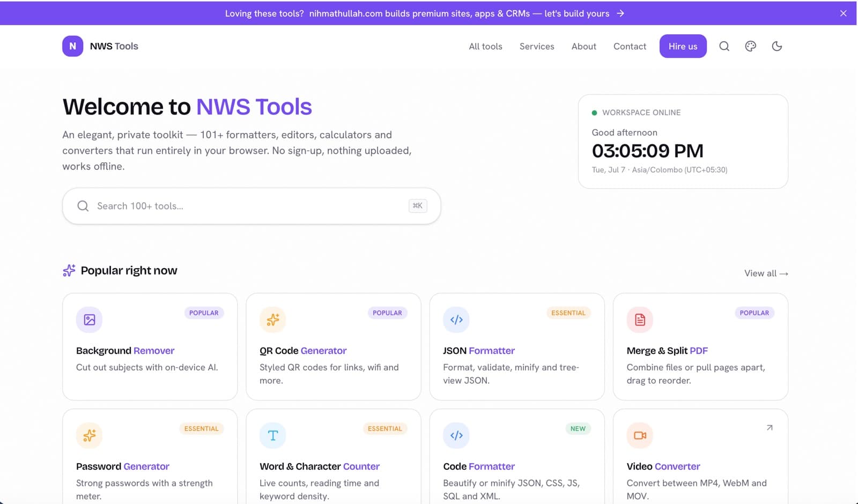Toggle dark mode with moon icon
The image size is (858, 504).
pyautogui.click(x=776, y=46)
